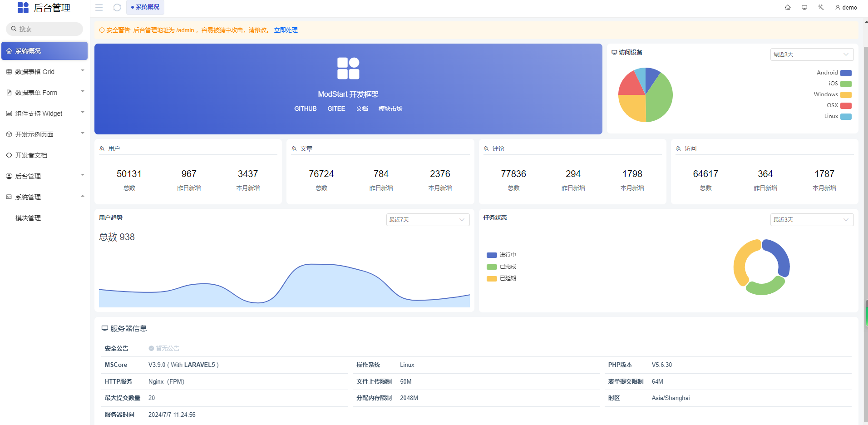868x425 pixels.
Task: Click the monitor icon in top bar
Action: 804,7
